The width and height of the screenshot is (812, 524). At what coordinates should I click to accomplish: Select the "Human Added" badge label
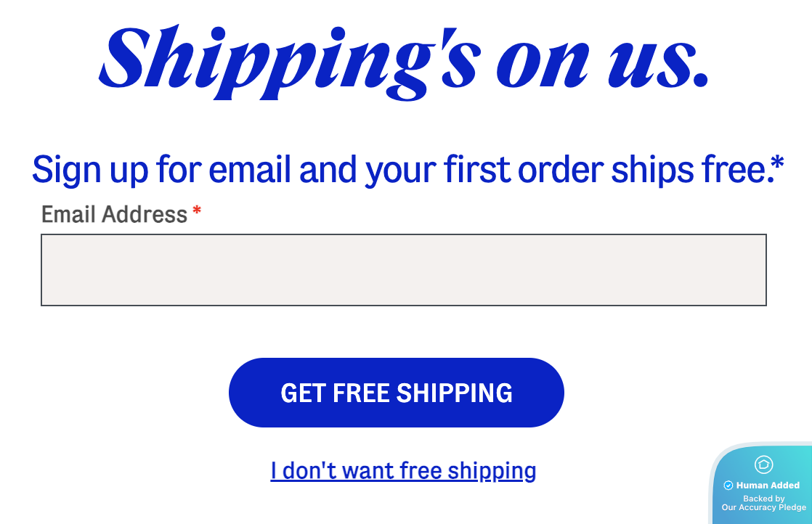(x=768, y=486)
